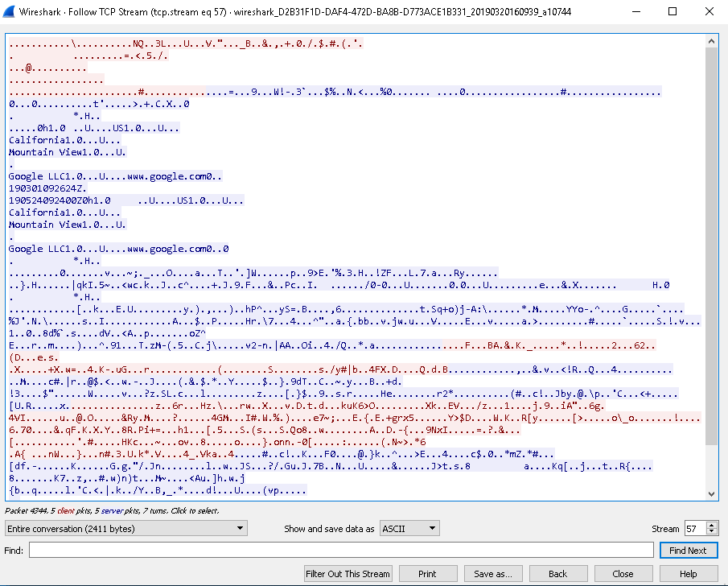Image resolution: width=728 pixels, height=586 pixels.
Task: Click the scrollbar up arrow
Action: [711, 41]
